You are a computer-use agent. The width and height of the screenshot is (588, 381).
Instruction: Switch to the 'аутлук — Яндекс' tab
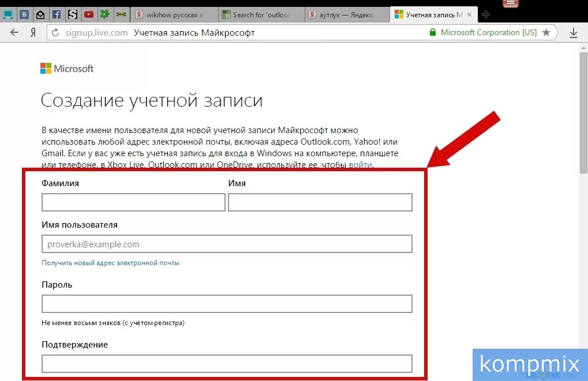tap(346, 15)
